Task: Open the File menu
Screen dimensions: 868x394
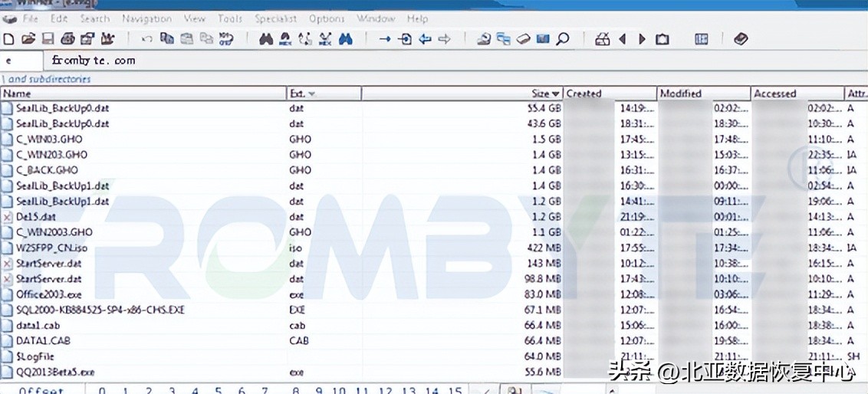Action: [31, 18]
